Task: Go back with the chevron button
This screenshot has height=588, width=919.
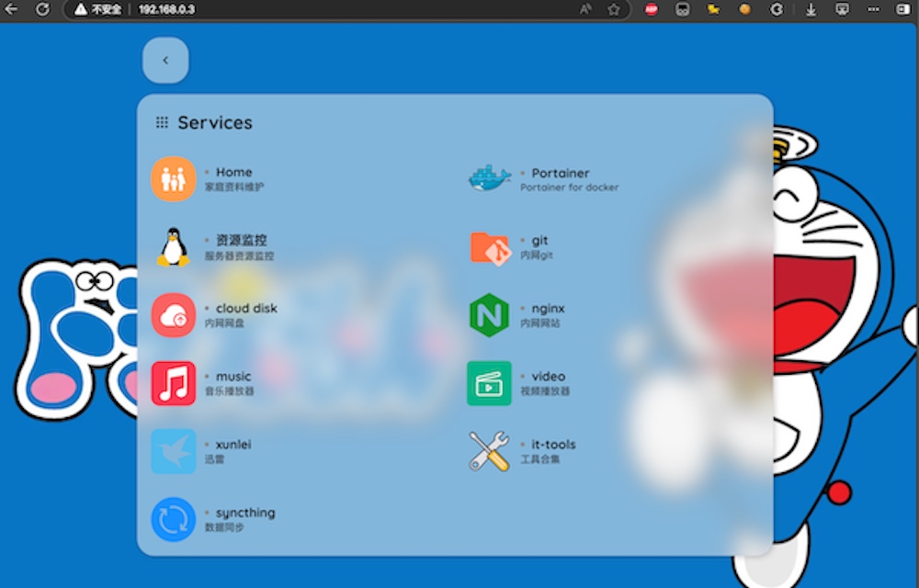Action: click(165, 61)
